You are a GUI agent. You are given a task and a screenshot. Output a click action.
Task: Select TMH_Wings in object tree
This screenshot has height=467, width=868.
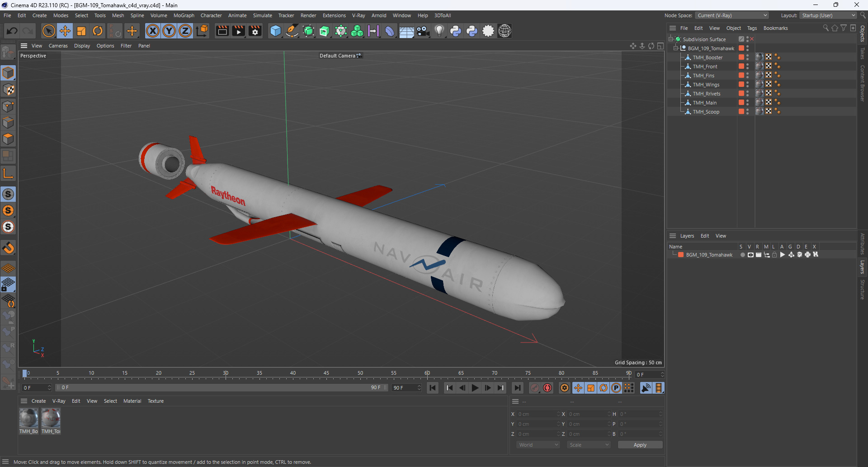[706, 85]
